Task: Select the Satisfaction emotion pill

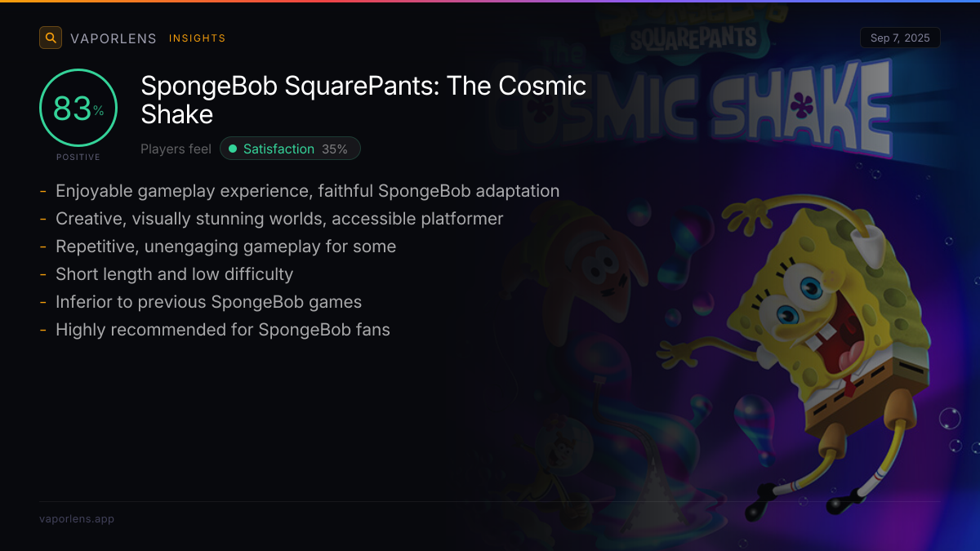Action: (290, 149)
